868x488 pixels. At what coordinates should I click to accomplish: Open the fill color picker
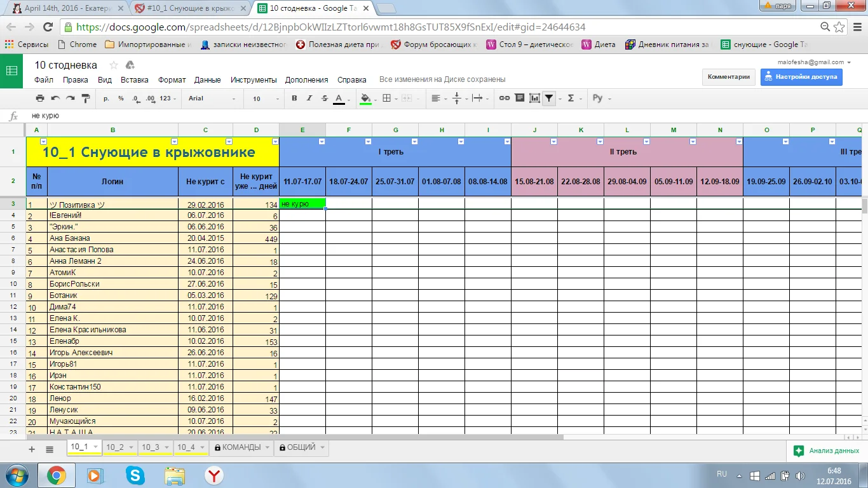[365, 98]
